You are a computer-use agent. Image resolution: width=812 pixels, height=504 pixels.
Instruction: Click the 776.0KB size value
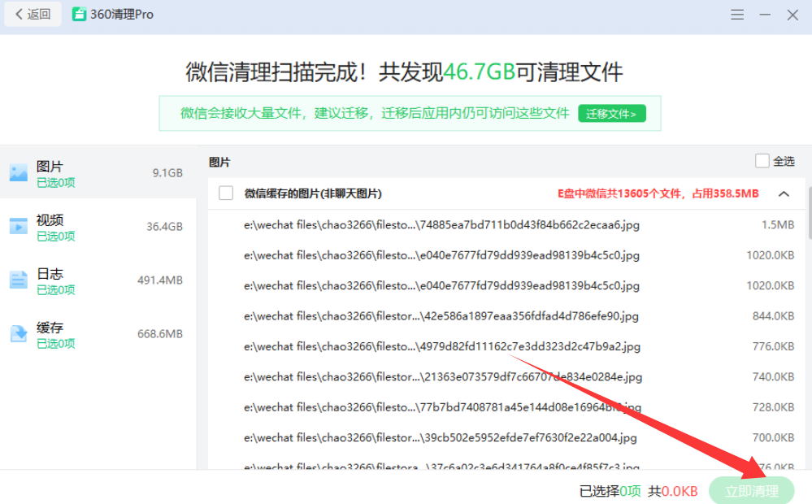pyautogui.click(x=773, y=346)
